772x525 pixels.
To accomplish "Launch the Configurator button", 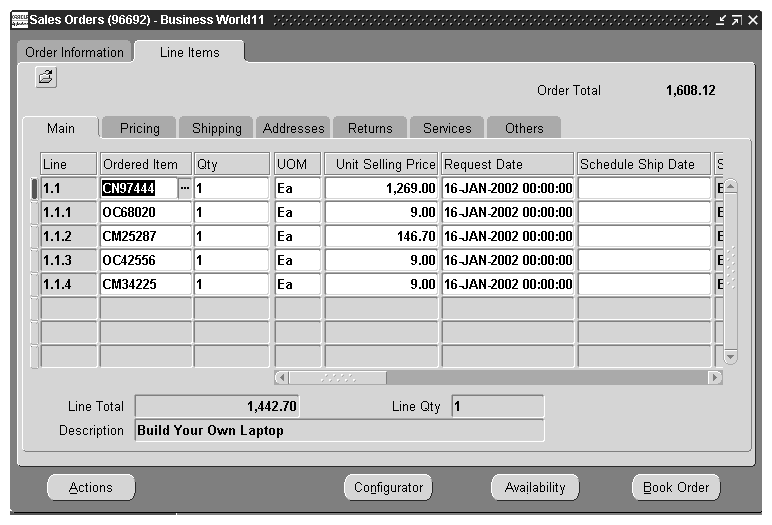I will (x=388, y=488).
